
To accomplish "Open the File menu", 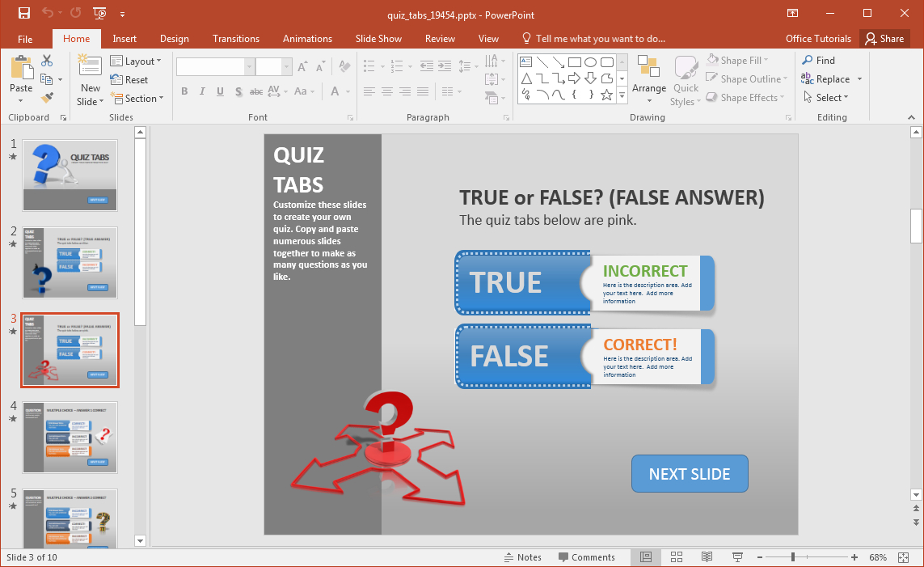I will (x=25, y=39).
